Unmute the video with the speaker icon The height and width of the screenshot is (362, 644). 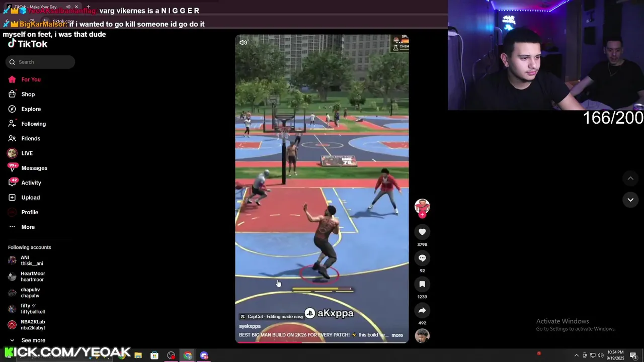[x=243, y=43]
